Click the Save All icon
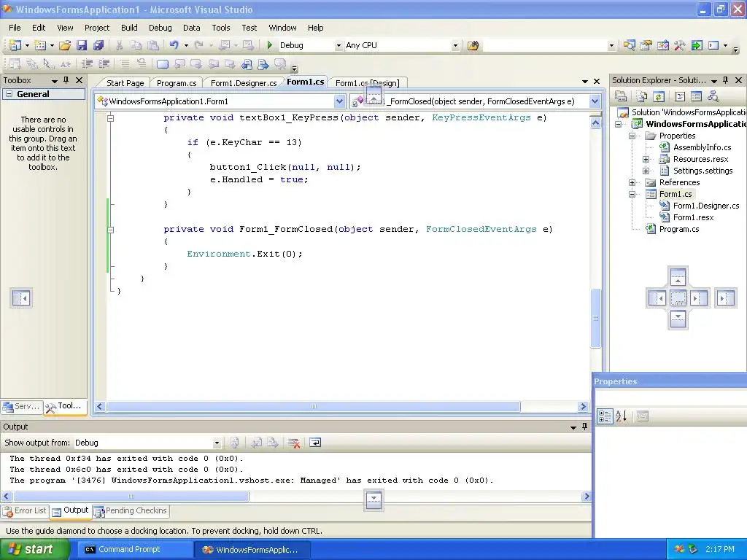This screenshot has height=560, width=747. (x=98, y=45)
